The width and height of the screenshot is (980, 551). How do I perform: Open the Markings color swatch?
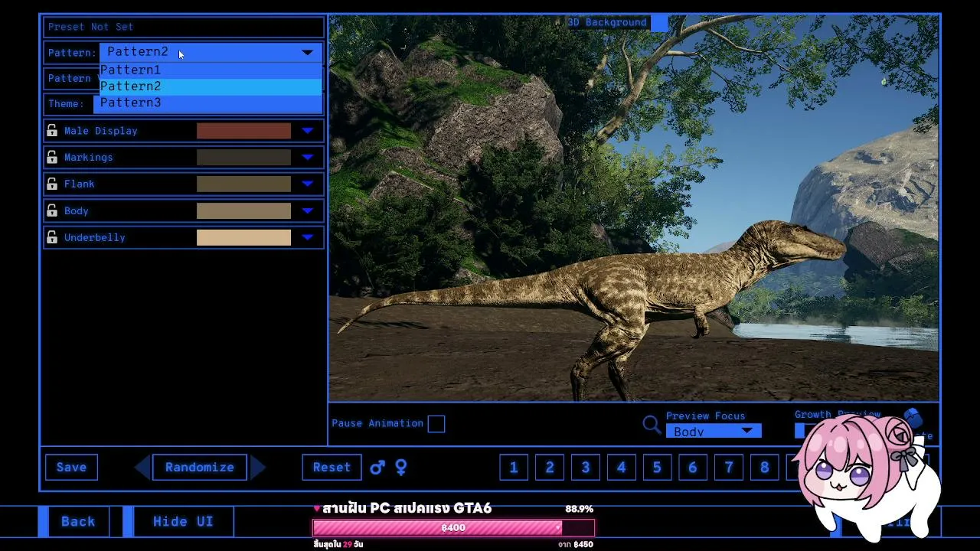pos(243,158)
